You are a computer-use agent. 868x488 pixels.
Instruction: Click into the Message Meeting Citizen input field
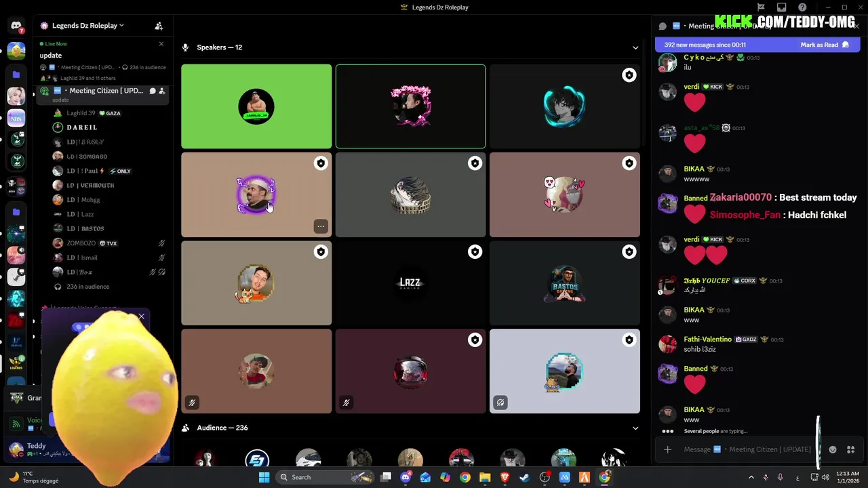coord(747,449)
